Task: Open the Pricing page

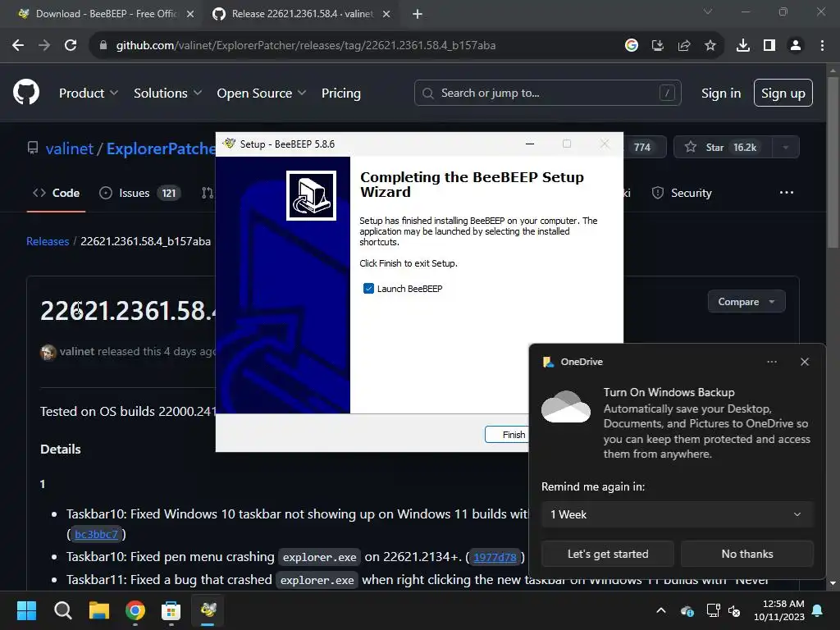Action: tap(341, 94)
